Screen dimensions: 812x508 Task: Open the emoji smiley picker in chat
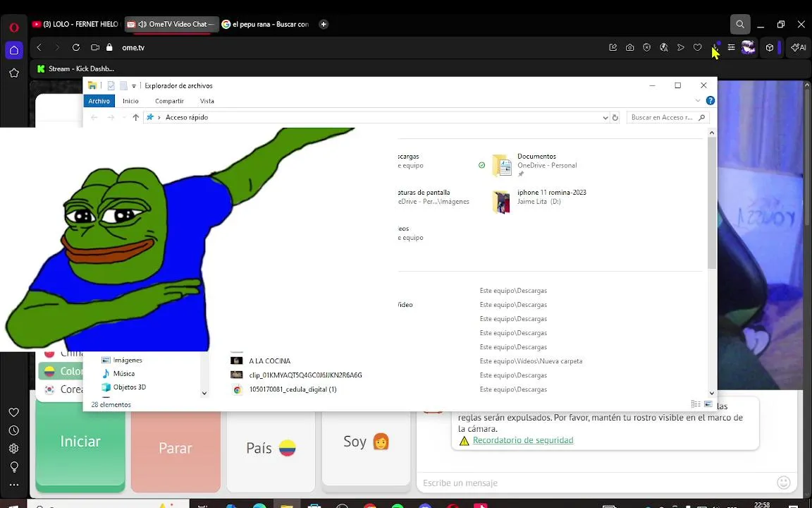coord(784,483)
